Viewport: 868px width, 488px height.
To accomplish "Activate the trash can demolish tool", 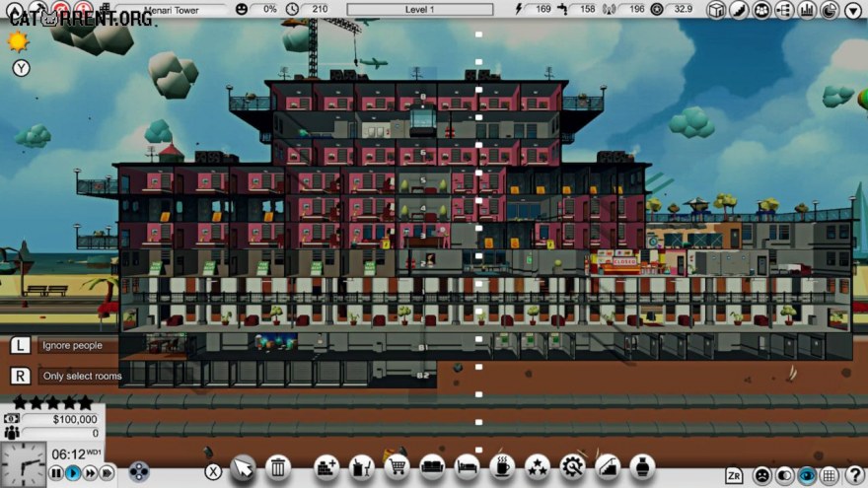I will point(278,468).
